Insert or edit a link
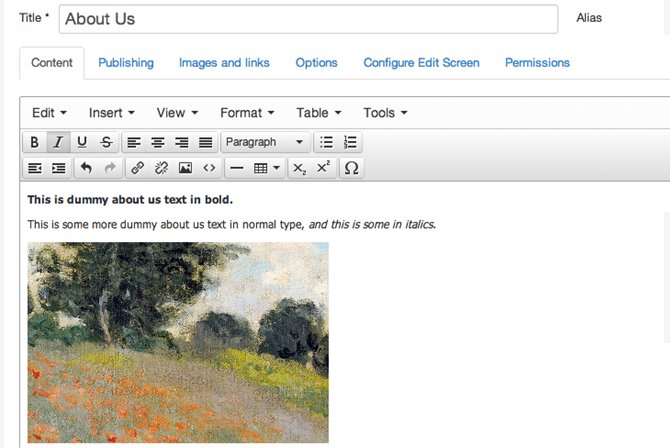This screenshot has width=670, height=448. (138, 168)
